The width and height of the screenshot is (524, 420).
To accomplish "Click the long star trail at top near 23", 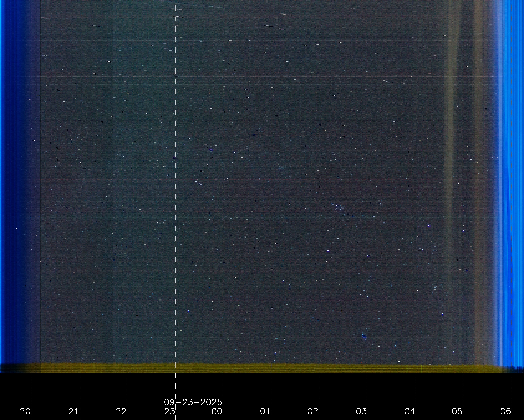I will pos(178,16).
